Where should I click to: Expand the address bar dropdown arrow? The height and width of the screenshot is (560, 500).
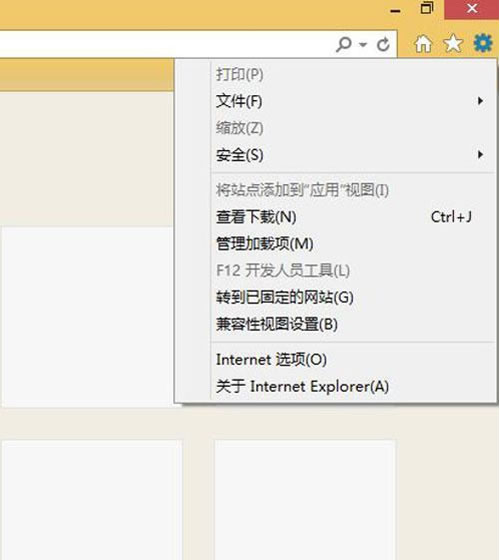click(363, 45)
